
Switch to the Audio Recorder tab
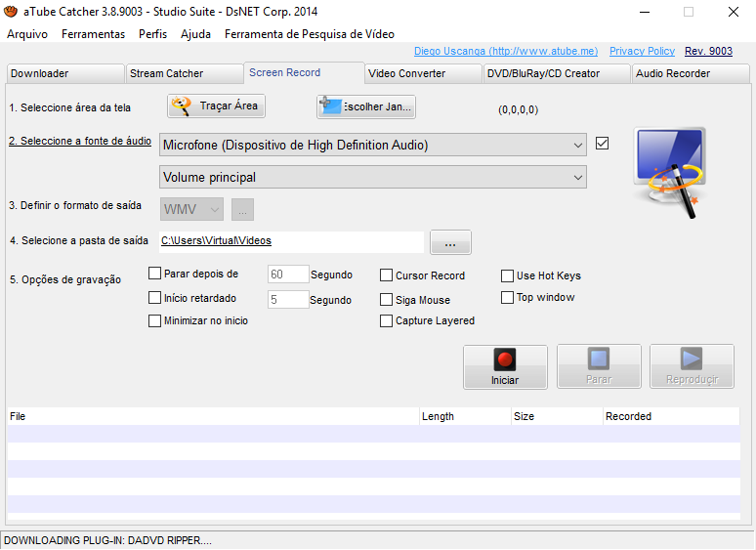691,73
